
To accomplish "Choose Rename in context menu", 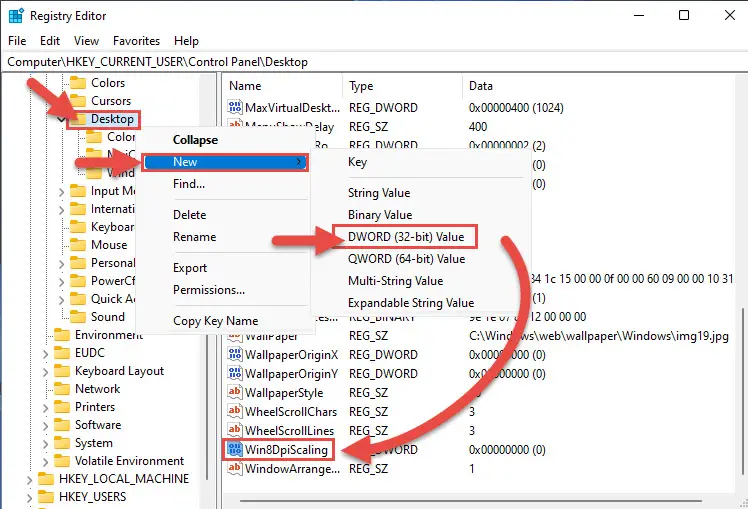I will 195,237.
